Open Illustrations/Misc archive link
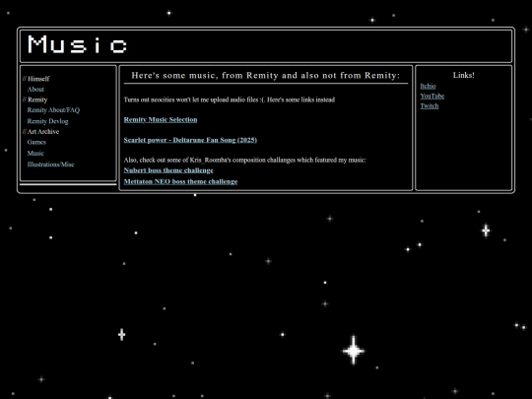Viewport: 532px width, 399px height. 50,165
